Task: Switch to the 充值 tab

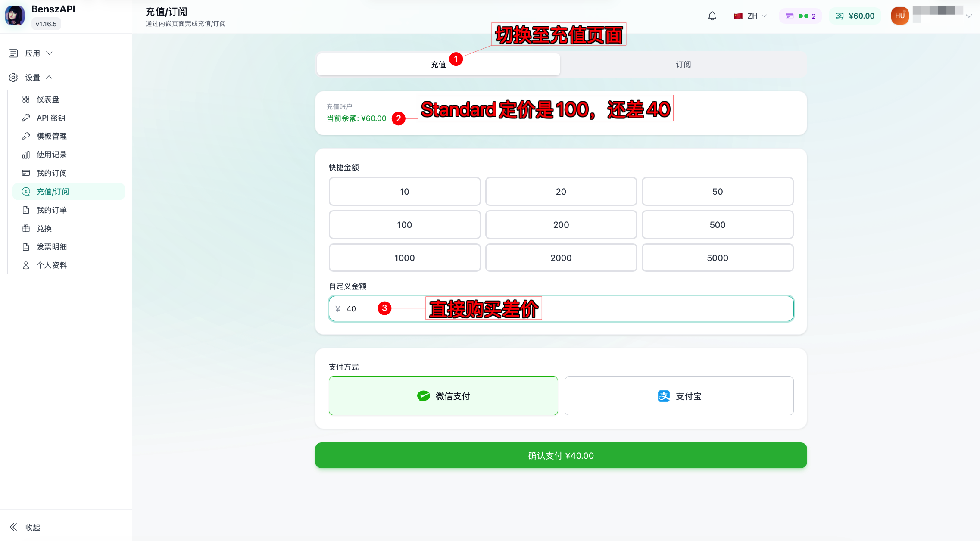Action: (x=438, y=65)
